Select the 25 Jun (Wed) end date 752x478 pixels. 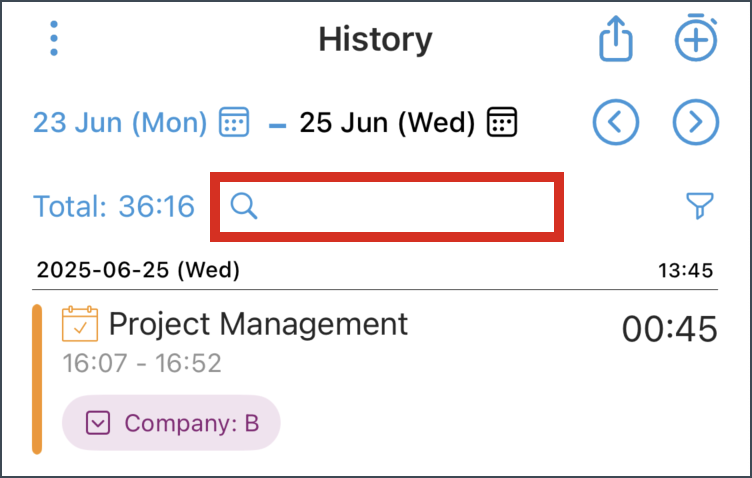coord(388,122)
